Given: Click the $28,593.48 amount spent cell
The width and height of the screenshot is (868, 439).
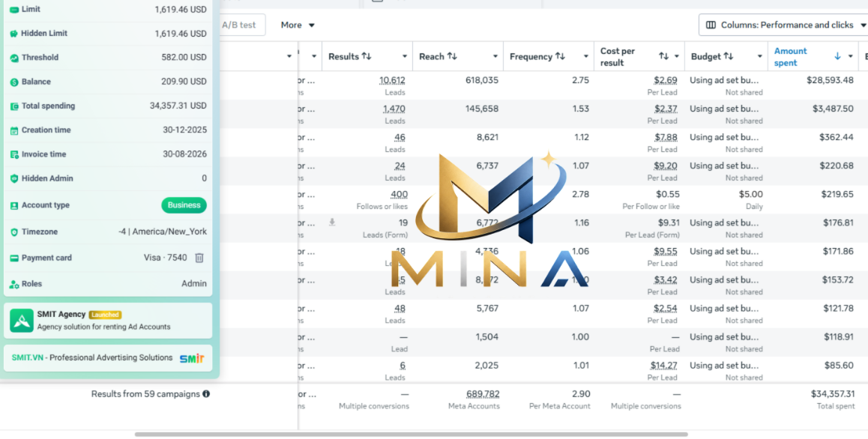Looking at the screenshot, I should (x=831, y=80).
